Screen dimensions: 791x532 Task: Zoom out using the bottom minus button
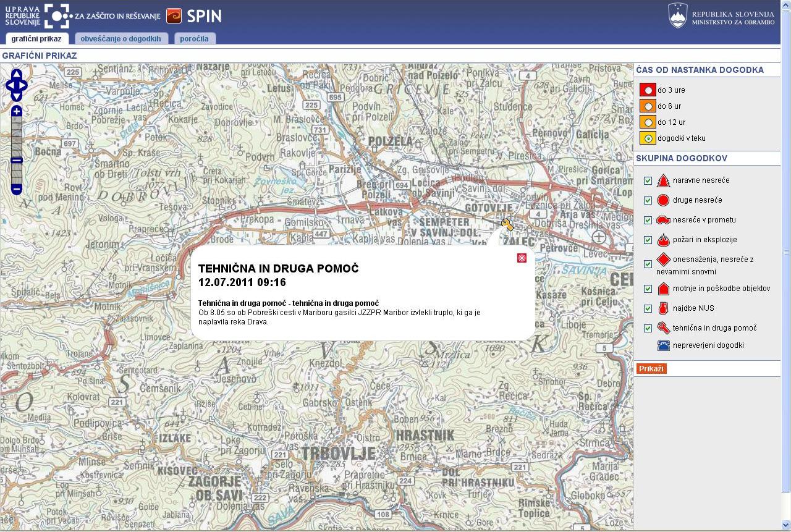[x=17, y=189]
